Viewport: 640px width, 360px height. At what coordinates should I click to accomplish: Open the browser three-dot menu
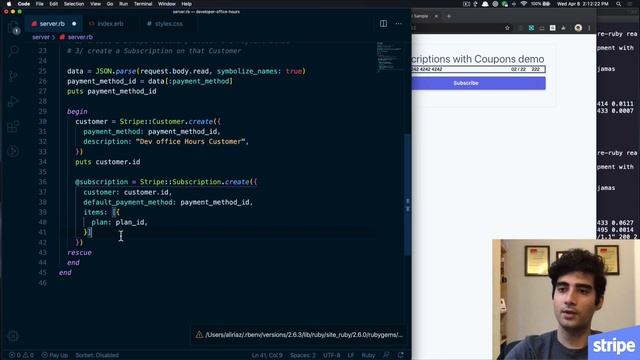[589, 28]
